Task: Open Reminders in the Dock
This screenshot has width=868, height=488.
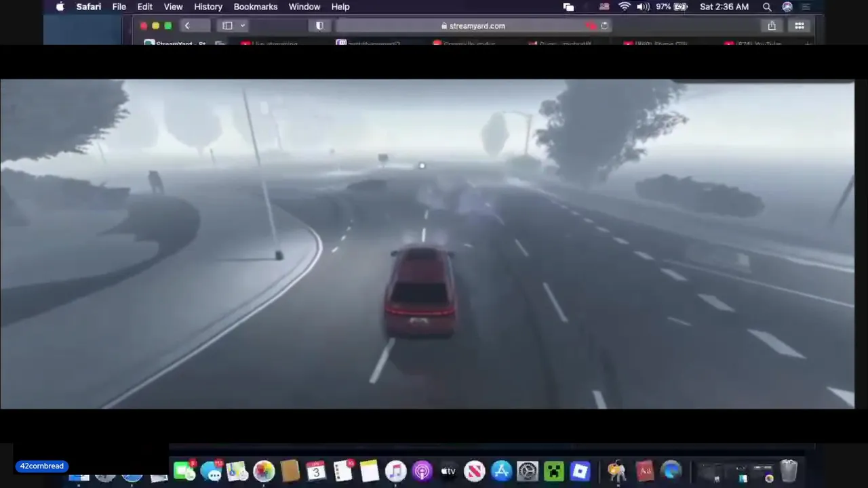Action: (x=343, y=470)
